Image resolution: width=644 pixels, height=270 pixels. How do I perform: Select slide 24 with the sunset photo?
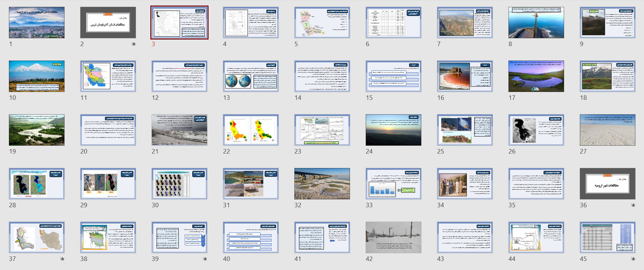[394, 130]
